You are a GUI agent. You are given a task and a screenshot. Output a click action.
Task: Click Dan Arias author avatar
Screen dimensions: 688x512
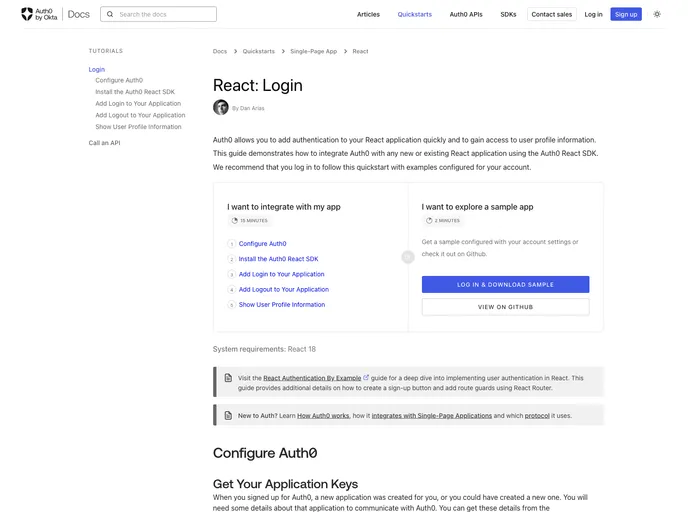[220, 107]
